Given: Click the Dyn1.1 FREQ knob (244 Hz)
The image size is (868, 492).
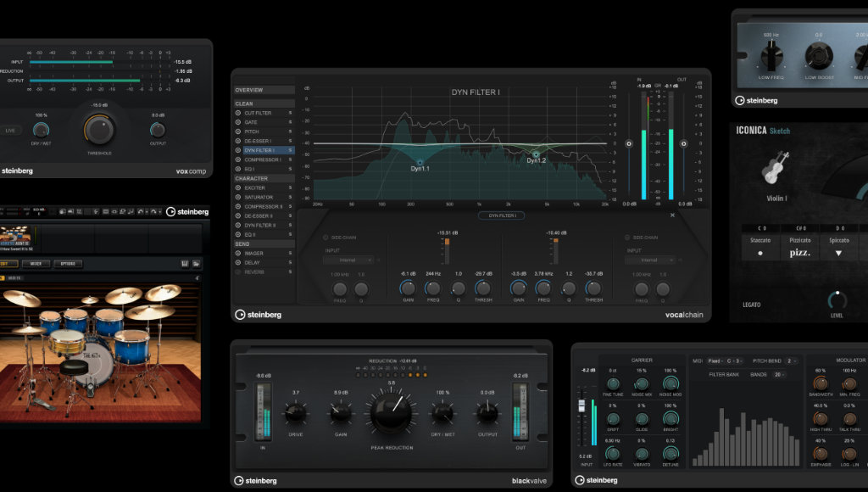Looking at the screenshot, I should coord(433,288).
